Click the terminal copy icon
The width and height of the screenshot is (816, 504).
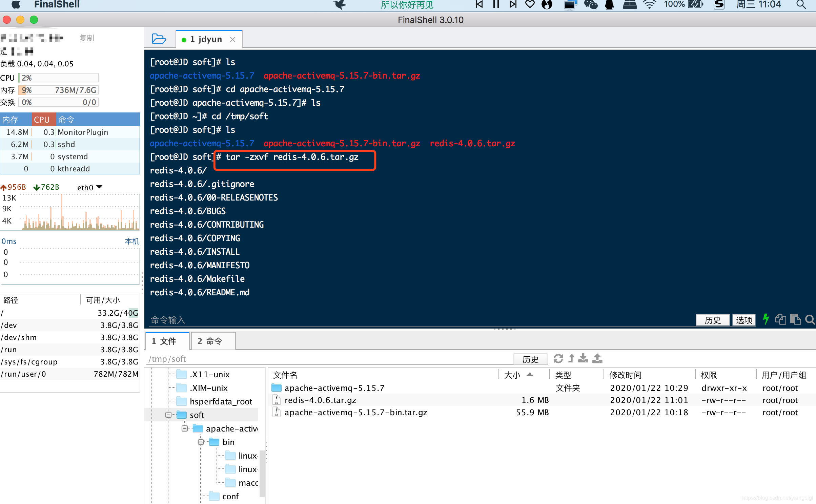[780, 319]
